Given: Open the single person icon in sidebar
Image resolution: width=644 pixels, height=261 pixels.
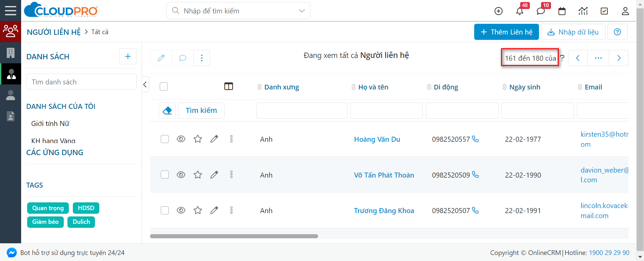Looking at the screenshot, I should 10,95.
